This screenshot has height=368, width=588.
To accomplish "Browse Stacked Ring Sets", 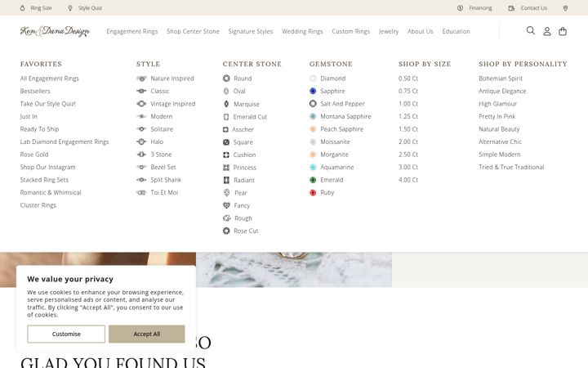I will point(44,180).
